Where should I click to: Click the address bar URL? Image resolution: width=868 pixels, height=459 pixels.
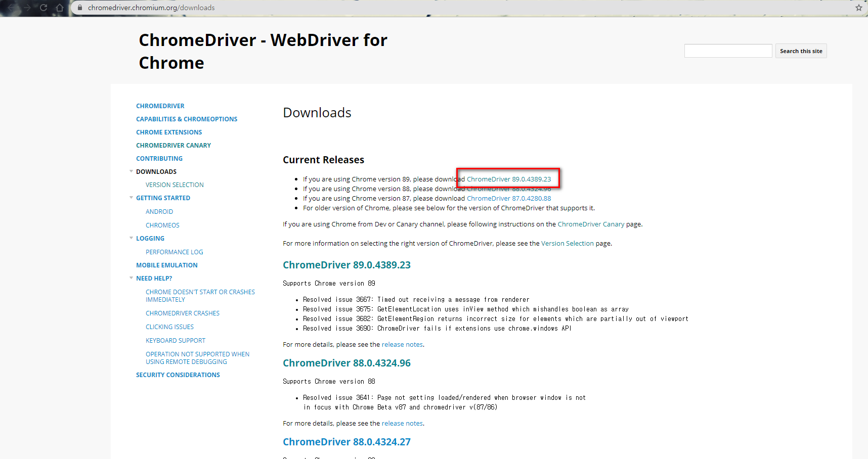click(x=151, y=8)
